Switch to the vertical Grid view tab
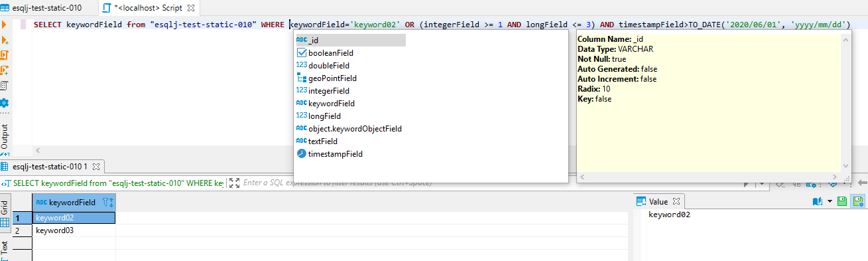 [5, 213]
